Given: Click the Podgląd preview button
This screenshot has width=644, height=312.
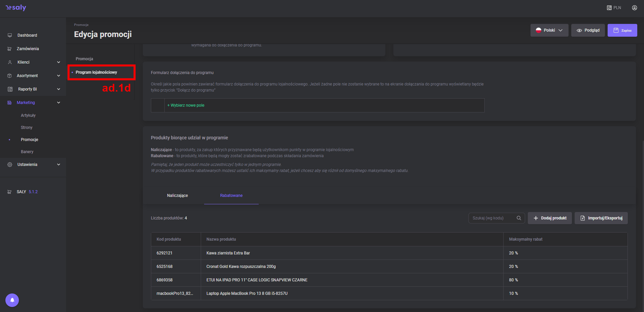Looking at the screenshot, I should tap(588, 30).
